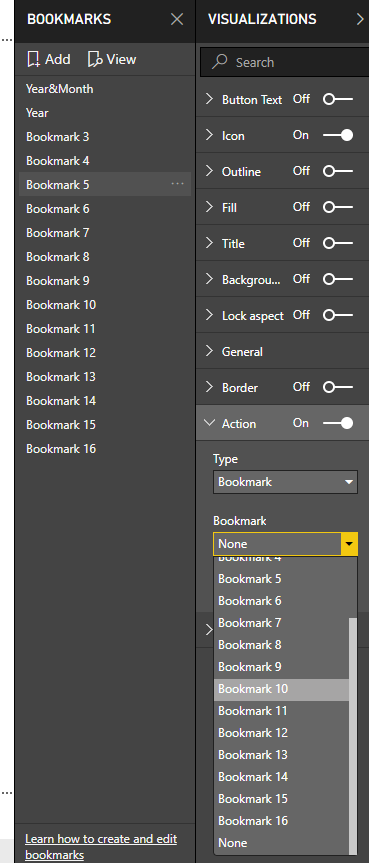This screenshot has height=863, width=369.
Task: Close the Bookmarks pane
Action: (x=177, y=19)
